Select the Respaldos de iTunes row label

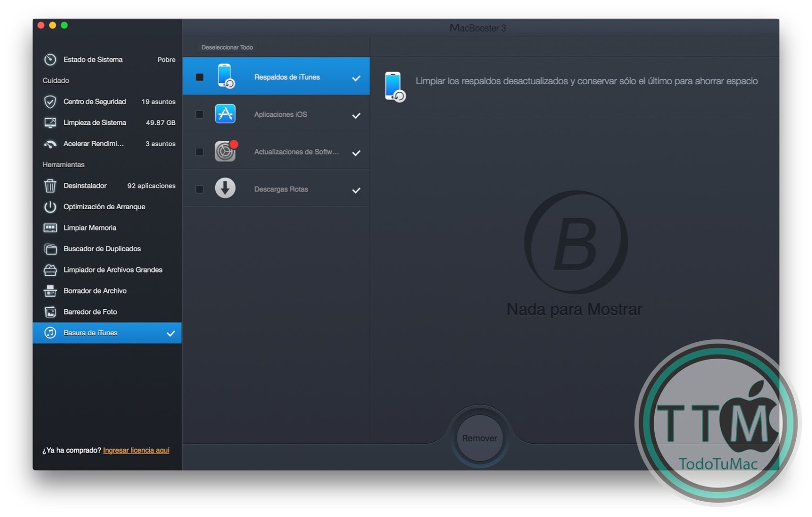point(287,77)
